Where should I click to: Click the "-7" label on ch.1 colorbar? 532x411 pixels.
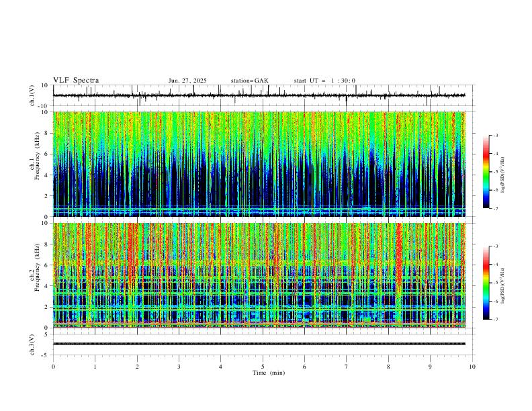point(495,209)
